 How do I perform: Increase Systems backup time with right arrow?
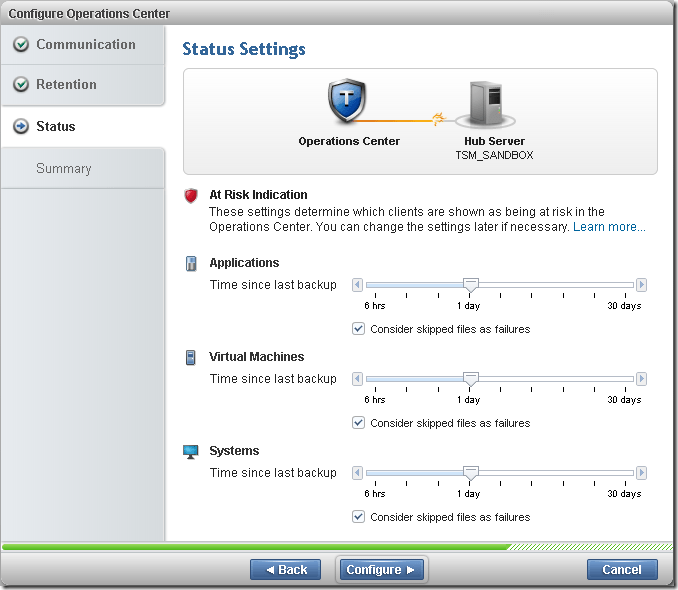point(642,473)
